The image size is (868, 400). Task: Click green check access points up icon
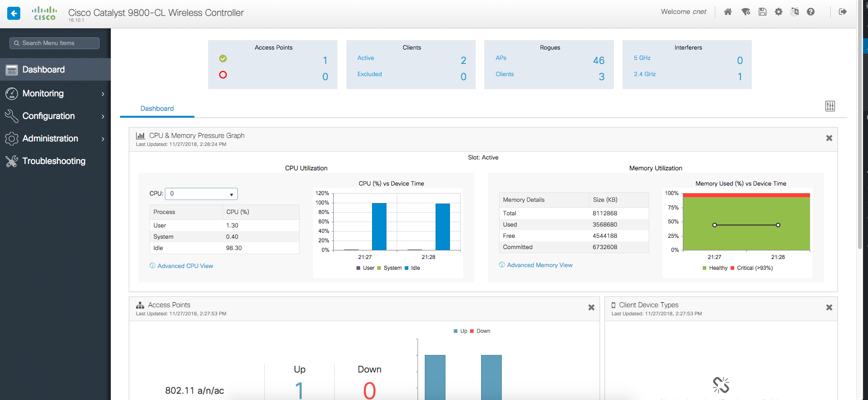click(223, 59)
